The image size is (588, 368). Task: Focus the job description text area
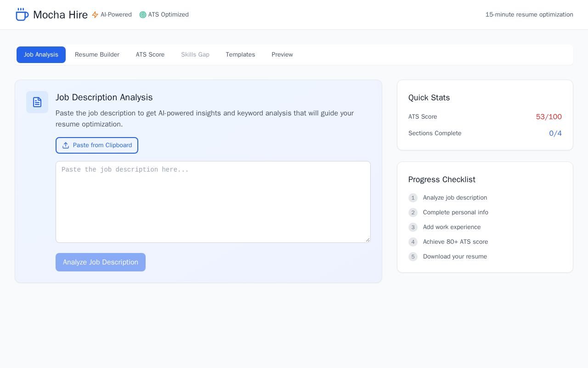[213, 202]
